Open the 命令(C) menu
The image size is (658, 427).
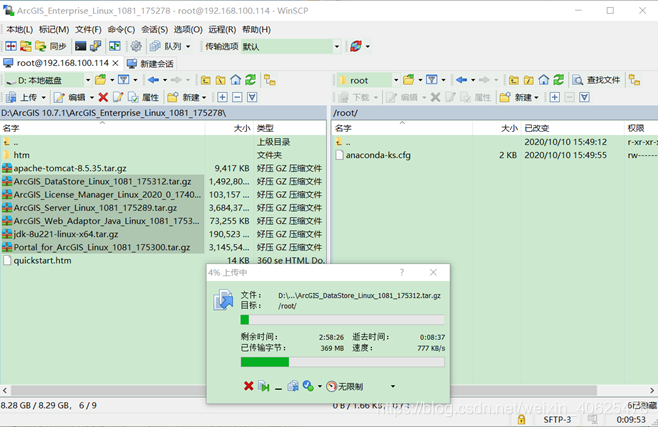point(121,29)
